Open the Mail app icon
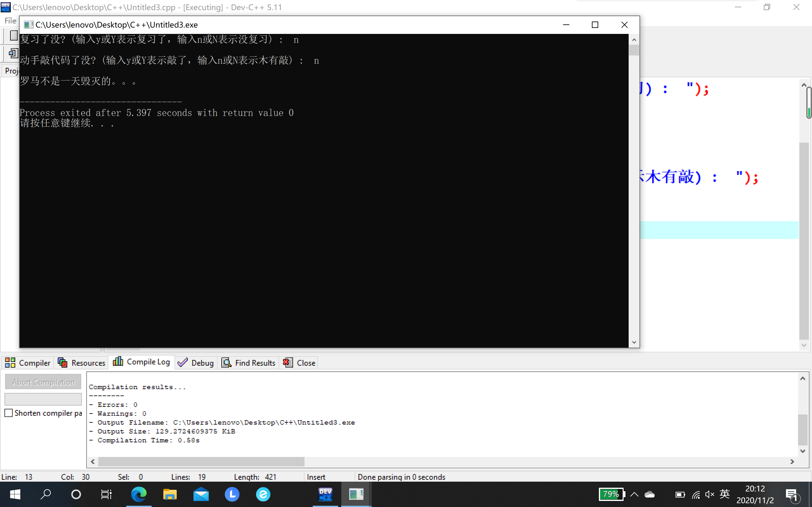The image size is (812, 507). pyautogui.click(x=201, y=494)
